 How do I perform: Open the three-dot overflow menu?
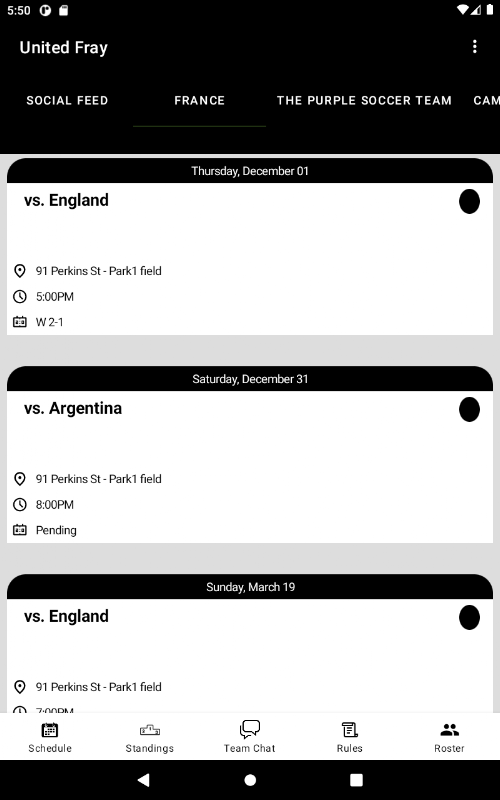tap(474, 47)
